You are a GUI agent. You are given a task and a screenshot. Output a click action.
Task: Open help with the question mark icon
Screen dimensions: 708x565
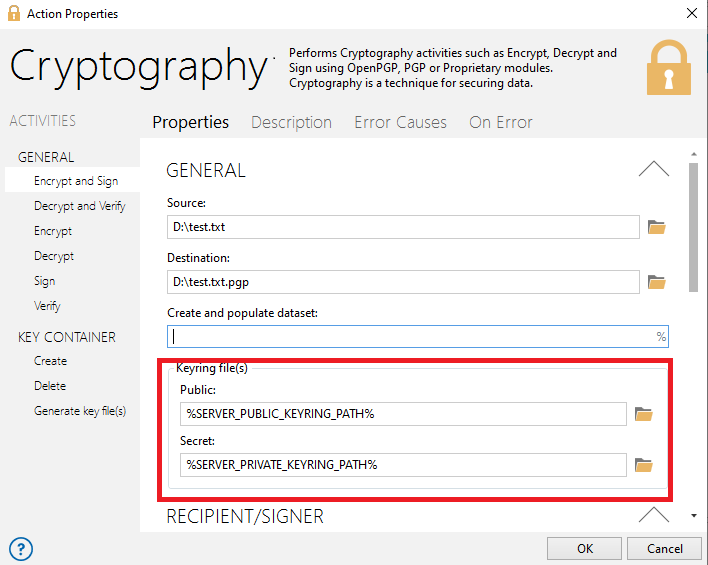(21, 548)
